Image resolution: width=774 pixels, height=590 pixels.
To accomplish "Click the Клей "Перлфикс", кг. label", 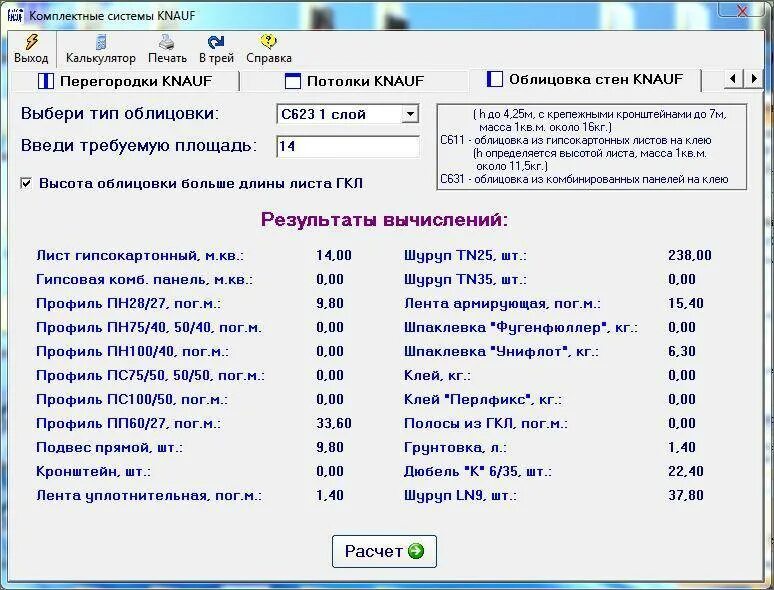I will tap(483, 399).
